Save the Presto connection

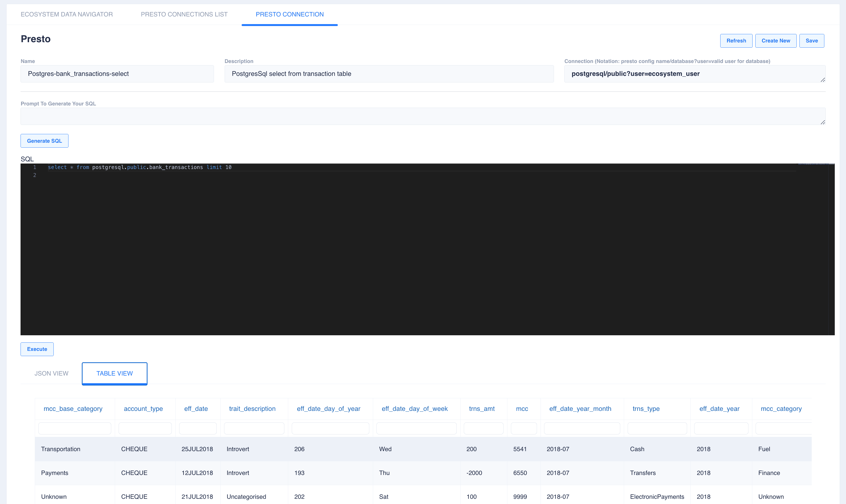(x=811, y=41)
